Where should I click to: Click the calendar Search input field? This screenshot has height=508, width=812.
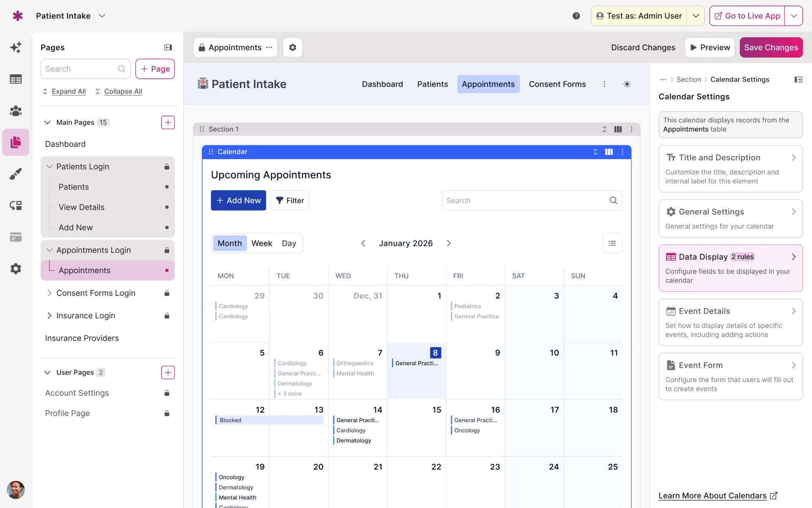(x=524, y=201)
